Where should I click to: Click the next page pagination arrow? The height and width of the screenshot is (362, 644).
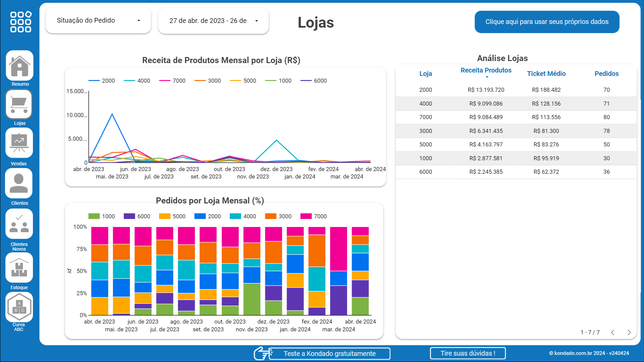[x=628, y=332]
